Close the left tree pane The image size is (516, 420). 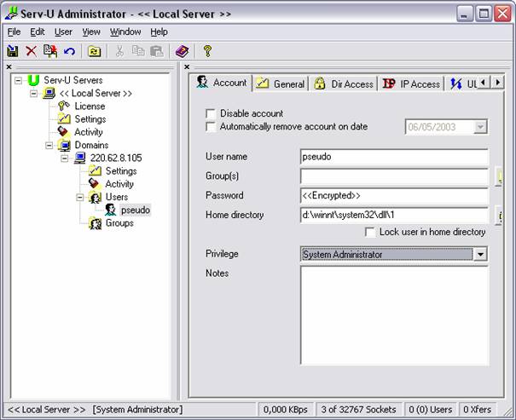(x=9, y=67)
